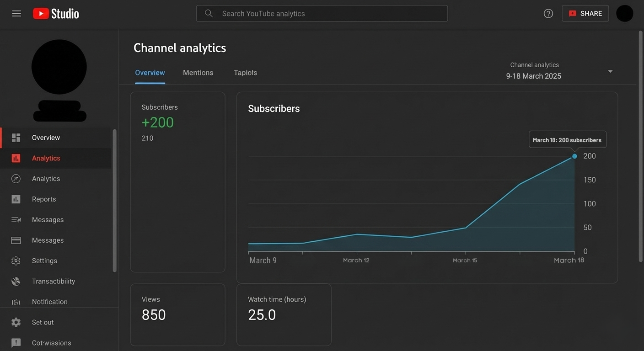Open help via the question mark icon

click(548, 14)
